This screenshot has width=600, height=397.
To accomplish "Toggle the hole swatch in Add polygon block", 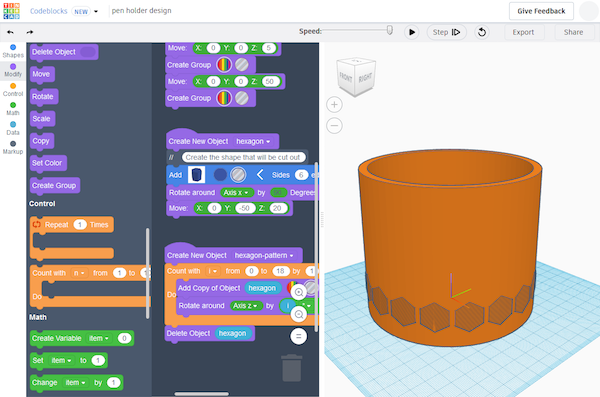I will 238,175.
